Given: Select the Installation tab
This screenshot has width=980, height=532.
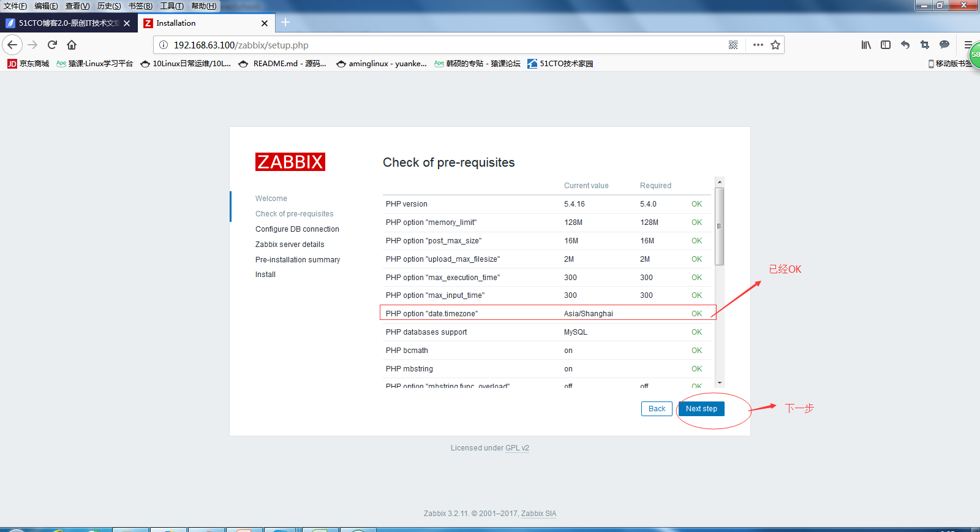Looking at the screenshot, I should (206, 23).
